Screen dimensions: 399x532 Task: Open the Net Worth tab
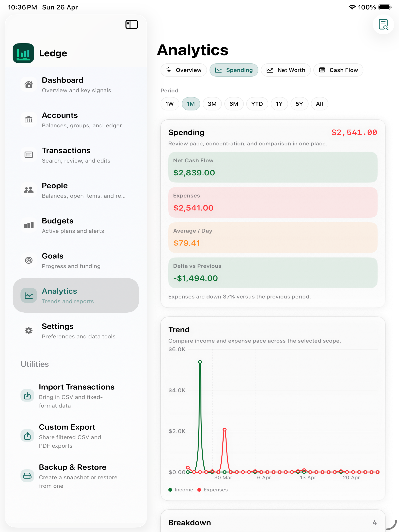(x=286, y=70)
